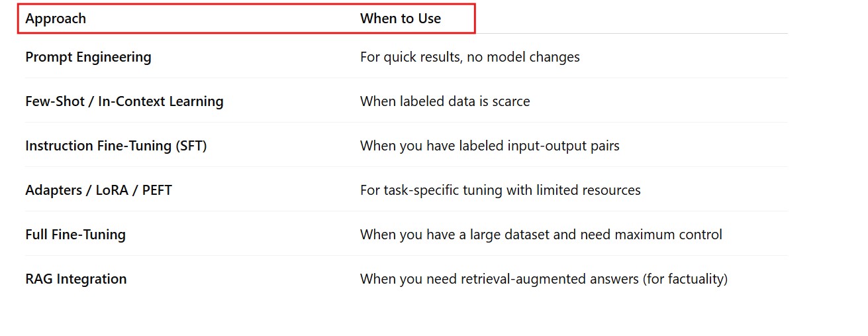Select the RAG Integration approach cell
Screen dimensions: 868x336
click(75, 279)
